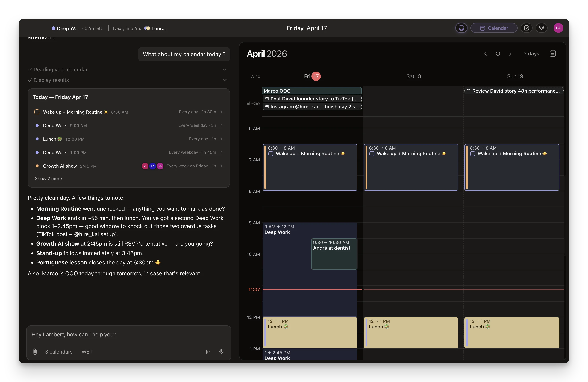This screenshot has width=588, height=382.
Task: Open the 3 days view selector
Action: coord(531,54)
